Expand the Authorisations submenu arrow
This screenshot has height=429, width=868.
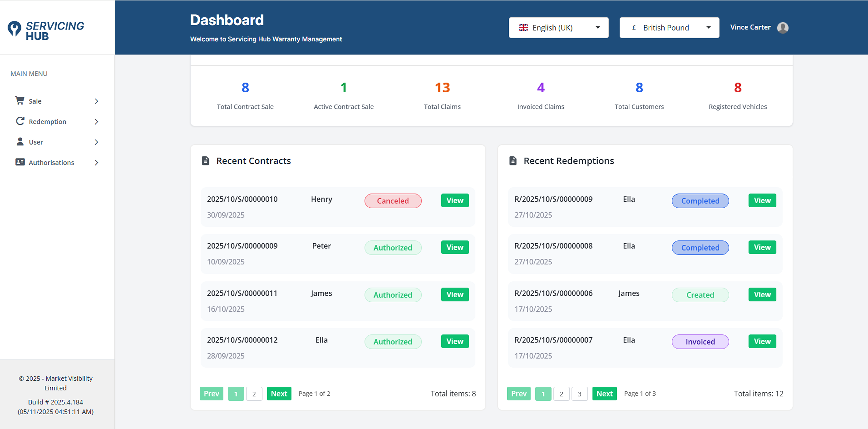tap(96, 163)
